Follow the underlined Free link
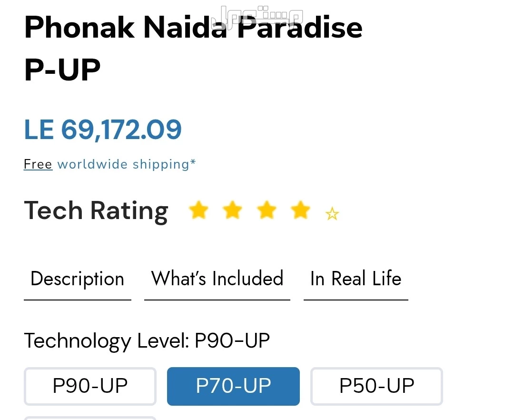Image resolution: width=514 pixels, height=420 pixels. click(38, 164)
